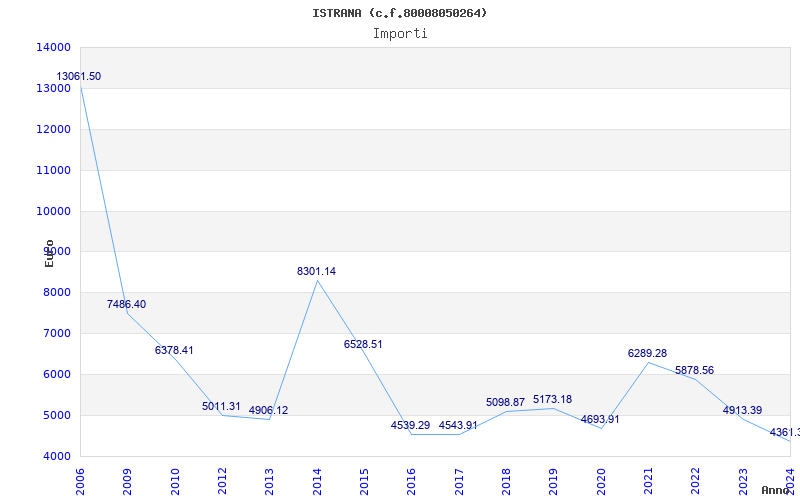The image size is (800, 500).
Task: Click the 4539.29 data label
Action: click(410, 426)
